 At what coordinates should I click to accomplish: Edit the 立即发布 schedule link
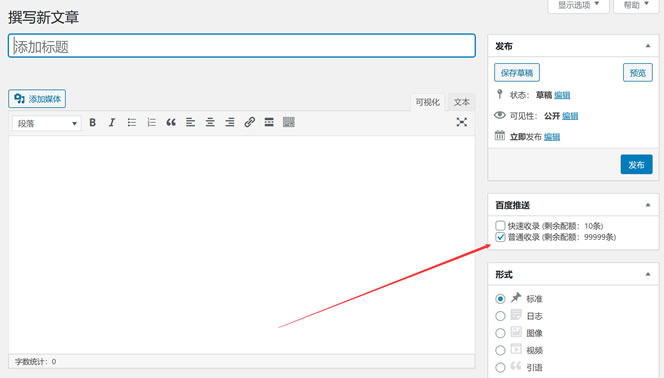tap(552, 137)
